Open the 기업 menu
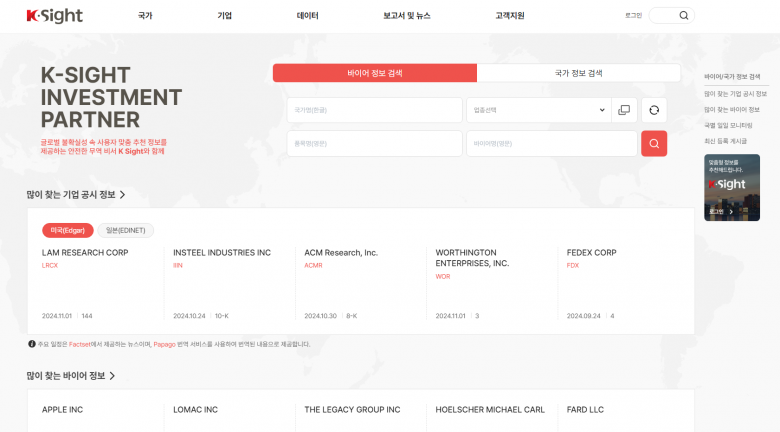 [x=225, y=15]
